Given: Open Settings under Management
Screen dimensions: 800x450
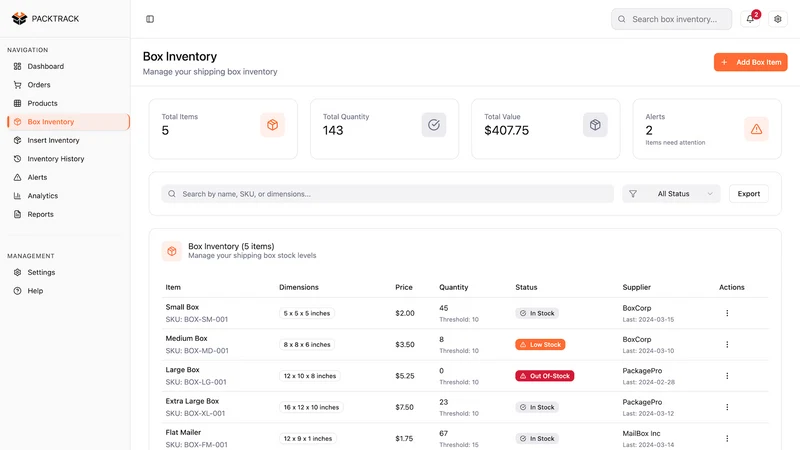Looking at the screenshot, I should click(68, 272).
